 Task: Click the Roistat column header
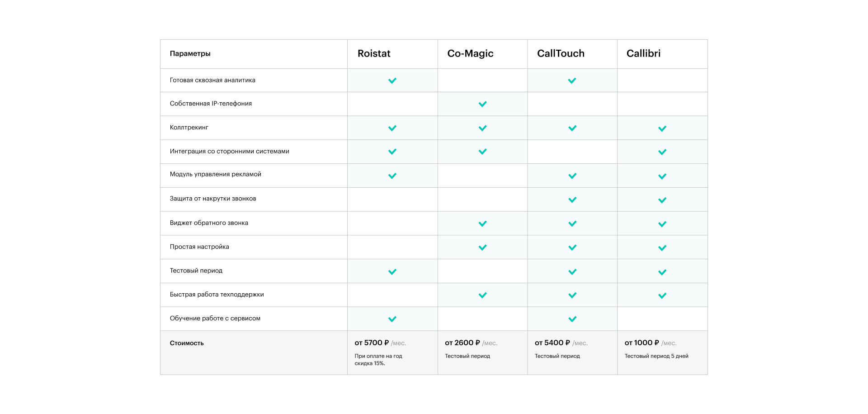click(374, 53)
